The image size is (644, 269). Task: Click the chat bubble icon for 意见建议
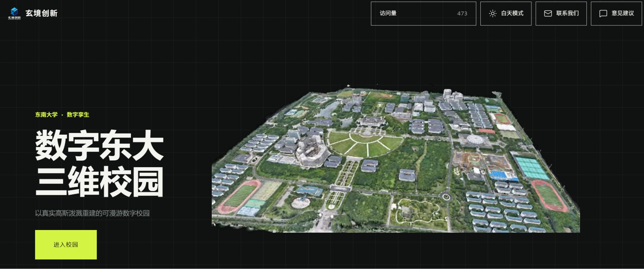[603, 14]
